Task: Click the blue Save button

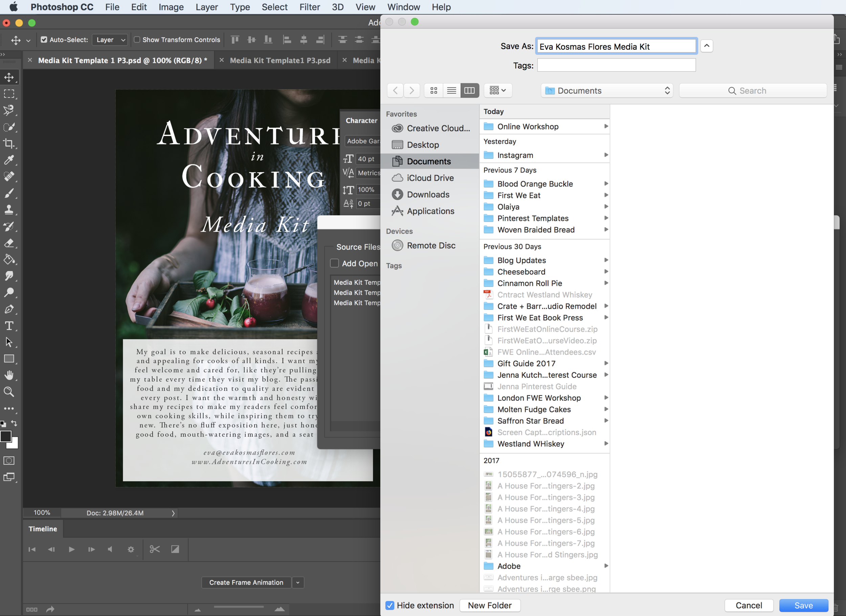Action: 803,605
